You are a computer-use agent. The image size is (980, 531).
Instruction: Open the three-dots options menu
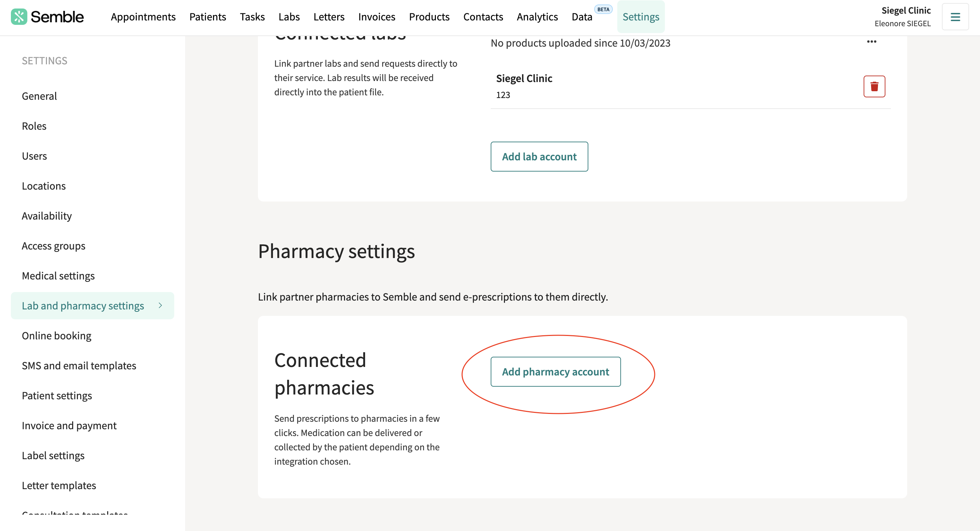pos(871,42)
